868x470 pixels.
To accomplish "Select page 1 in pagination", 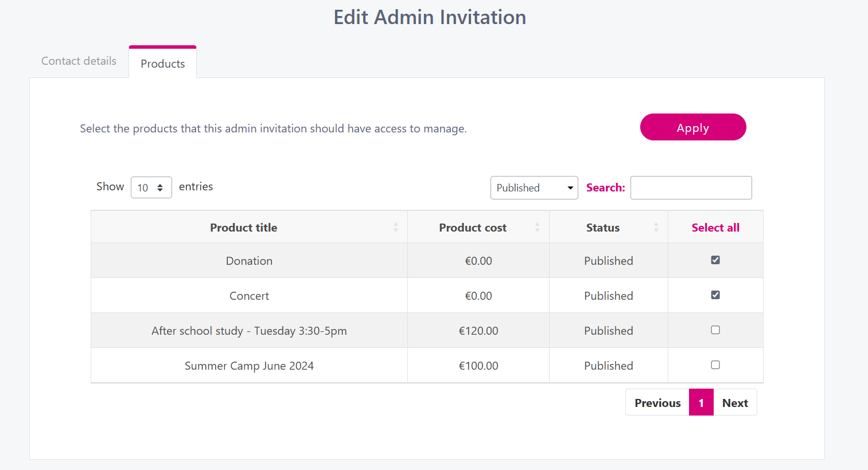I will point(701,403).
